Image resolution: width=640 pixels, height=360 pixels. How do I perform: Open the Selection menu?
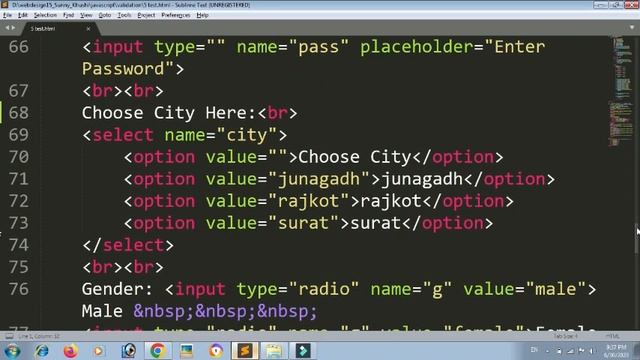(45, 15)
